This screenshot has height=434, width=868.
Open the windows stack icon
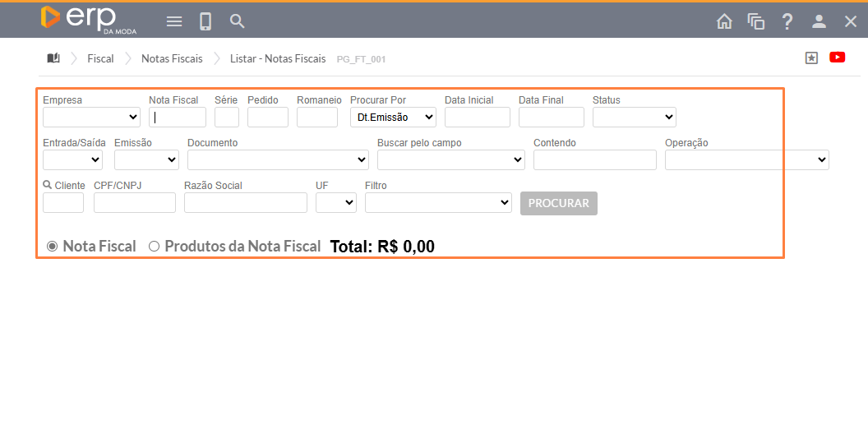tap(755, 21)
